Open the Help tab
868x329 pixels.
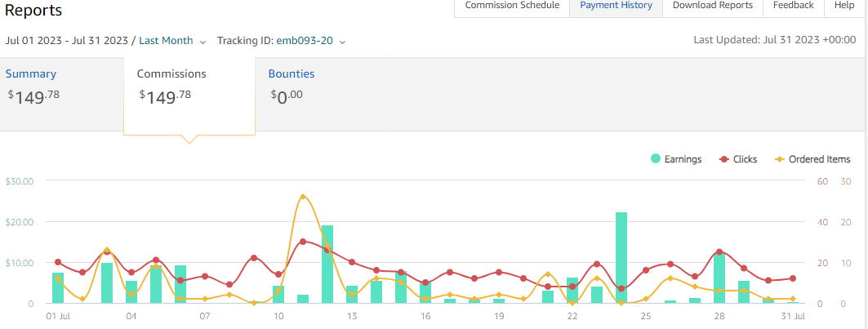tap(844, 6)
